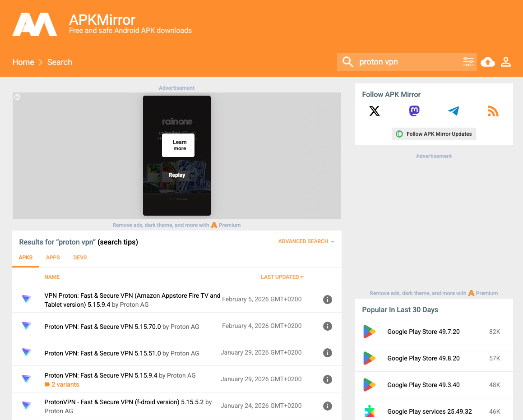Viewport: 523px width, 420px height.
Task: Click the rainone advertisement thumbnail
Action: coord(177,156)
